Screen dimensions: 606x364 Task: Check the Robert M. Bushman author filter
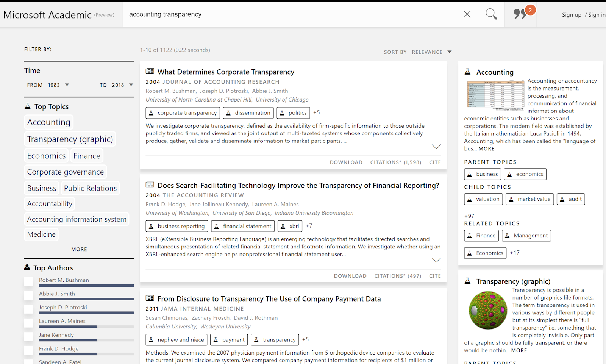tap(28, 282)
